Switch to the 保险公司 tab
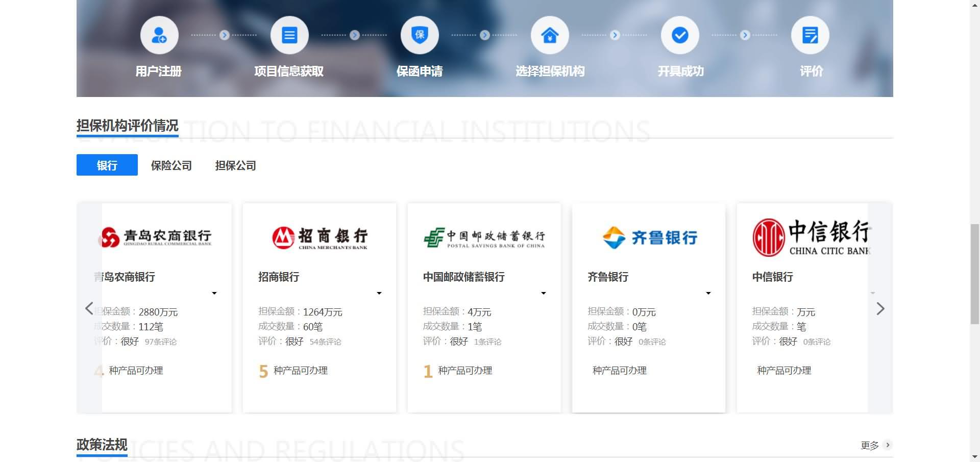Screen dimensions: 980x462 tap(171, 165)
